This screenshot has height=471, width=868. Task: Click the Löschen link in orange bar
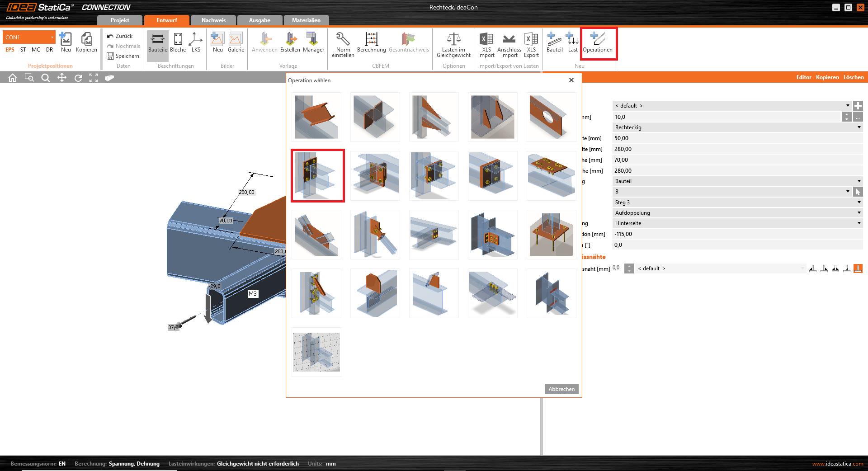[x=853, y=77]
